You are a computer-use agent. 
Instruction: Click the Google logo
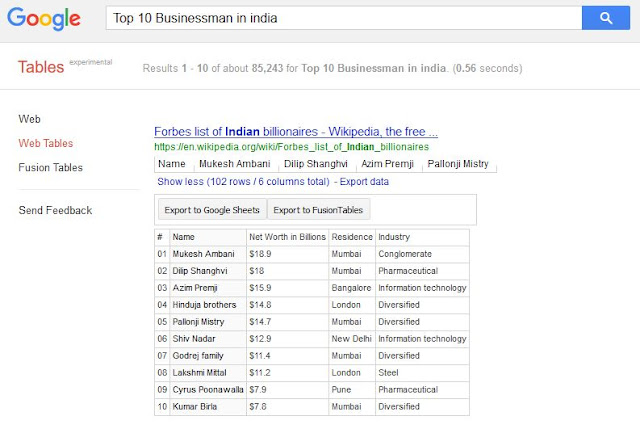point(44,19)
